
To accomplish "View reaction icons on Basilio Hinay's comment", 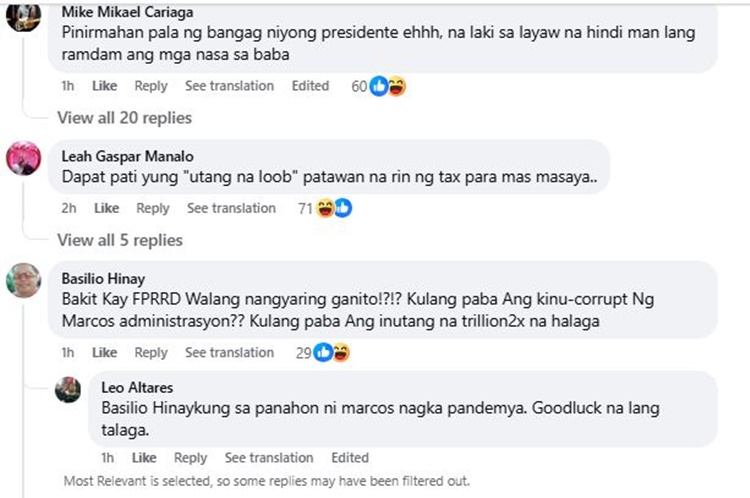I will coord(332,352).
